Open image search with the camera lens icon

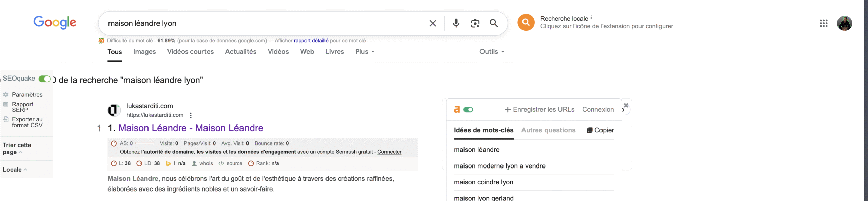(x=475, y=23)
